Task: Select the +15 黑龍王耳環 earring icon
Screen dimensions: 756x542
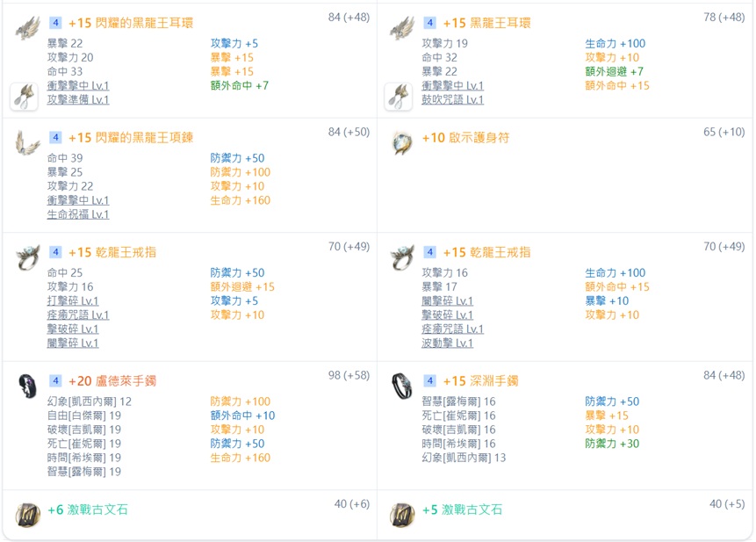Action: pyautogui.click(x=402, y=28)
